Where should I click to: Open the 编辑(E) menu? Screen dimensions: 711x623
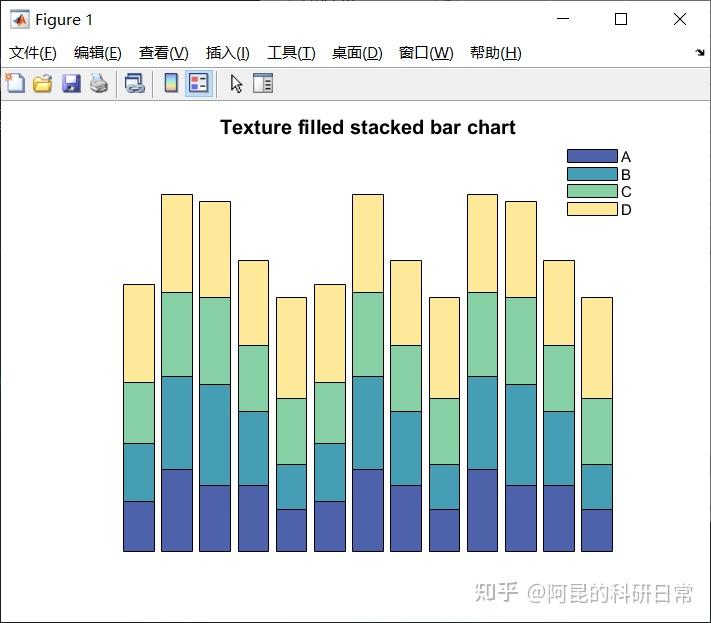point(97,53)
